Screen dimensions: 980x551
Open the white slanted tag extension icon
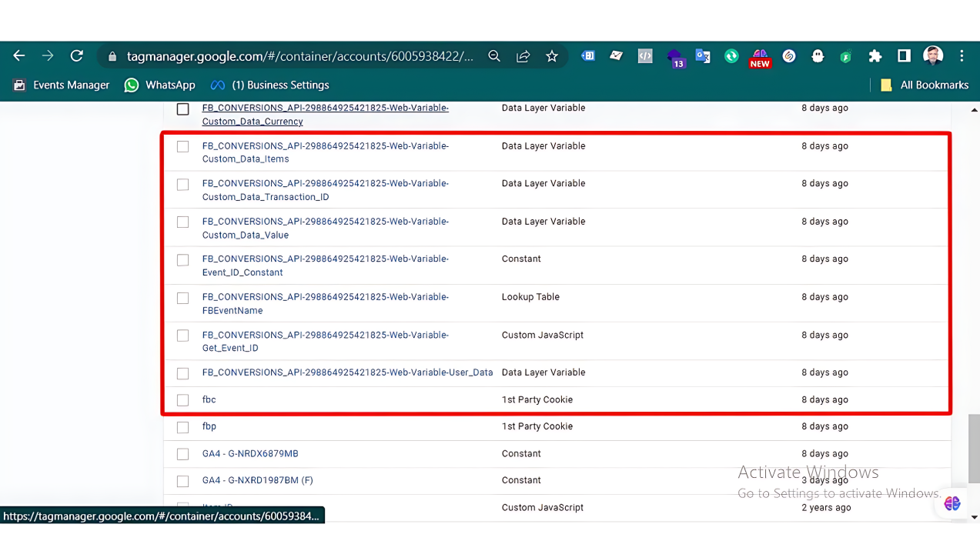(x=616, y=56)
